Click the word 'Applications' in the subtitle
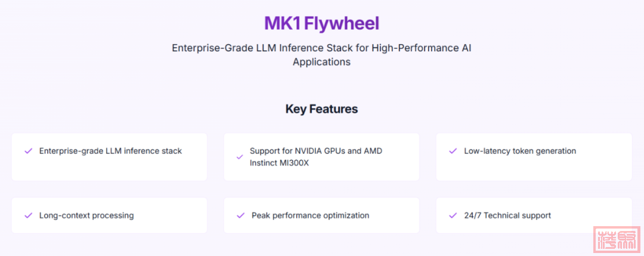 click(321, 62)
